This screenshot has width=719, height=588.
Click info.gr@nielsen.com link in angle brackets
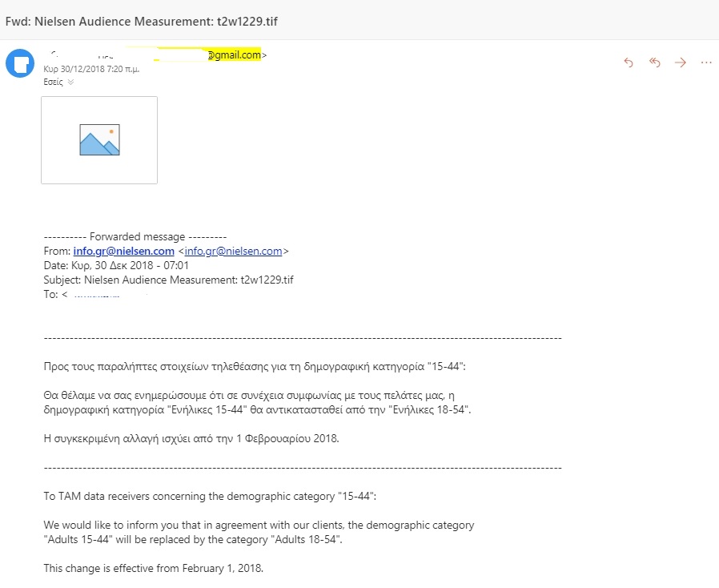233,251
